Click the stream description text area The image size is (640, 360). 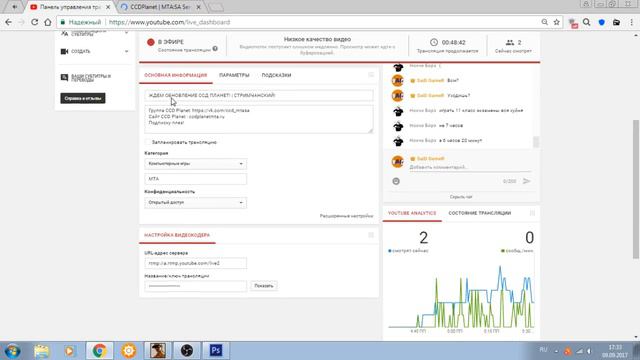coord(259,119)
